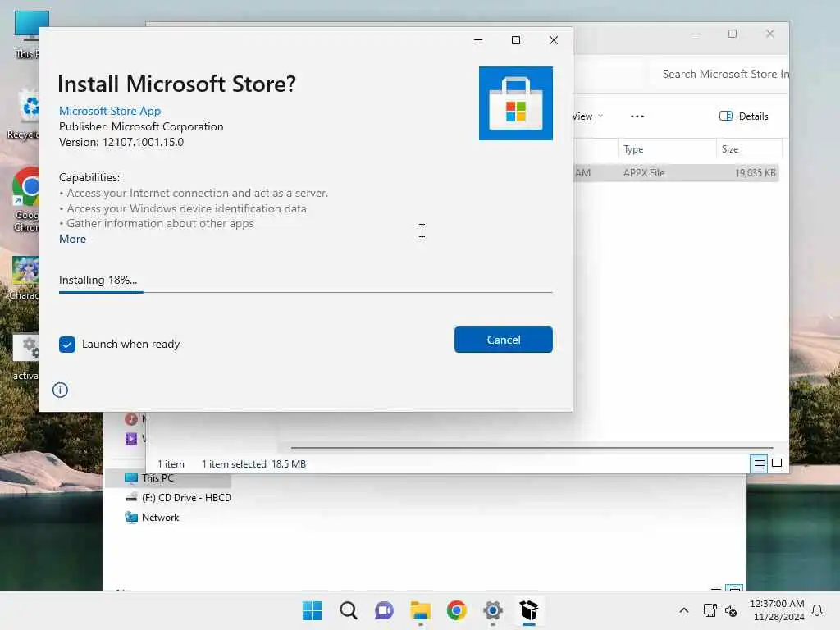The height and width of the screenshot is (630, 840).
Task: Cancel the Microsoft Store installation
Action: (503, 340)
